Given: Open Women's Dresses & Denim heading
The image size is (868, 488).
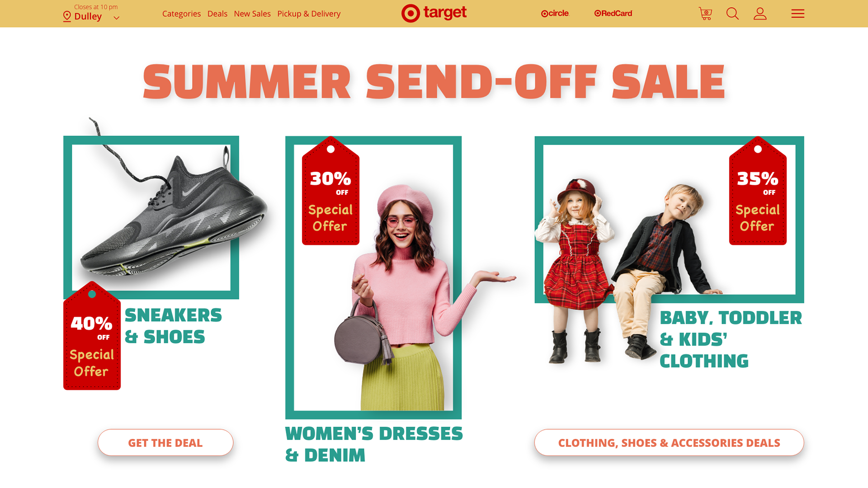Looking at the screenshot, I should point(374,444).
